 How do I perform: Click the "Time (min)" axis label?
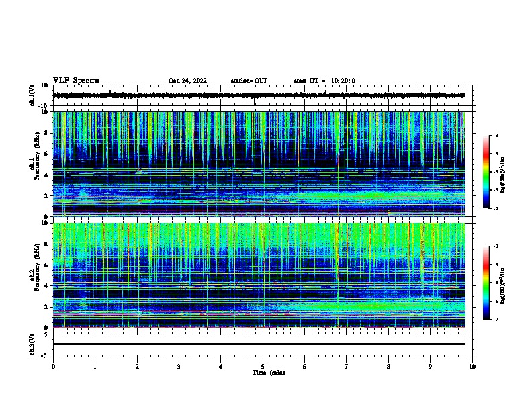click(269, 373)
